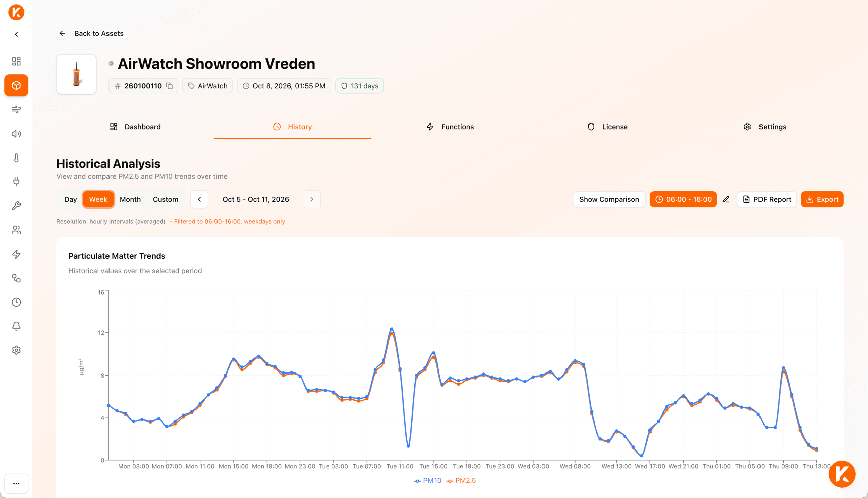Open the users sidebar icon
This screenshot has width=868, height=498.
[16, 230]
